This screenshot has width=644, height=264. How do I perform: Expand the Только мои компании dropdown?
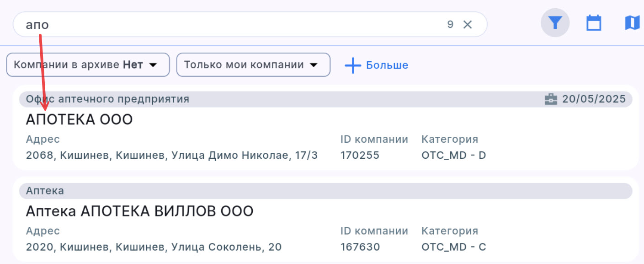pos(253,65)
